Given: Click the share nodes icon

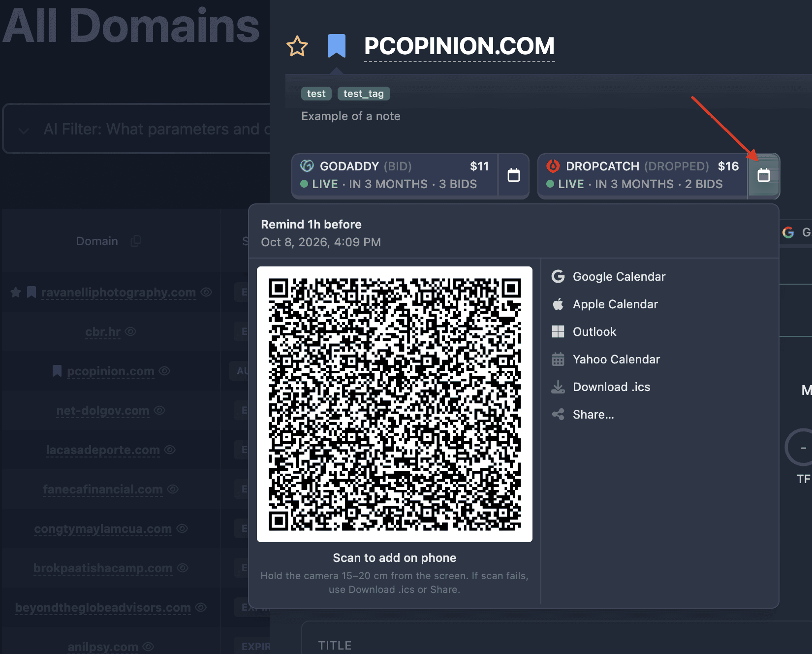Looking at the screenshot, I should coord(558,414).
